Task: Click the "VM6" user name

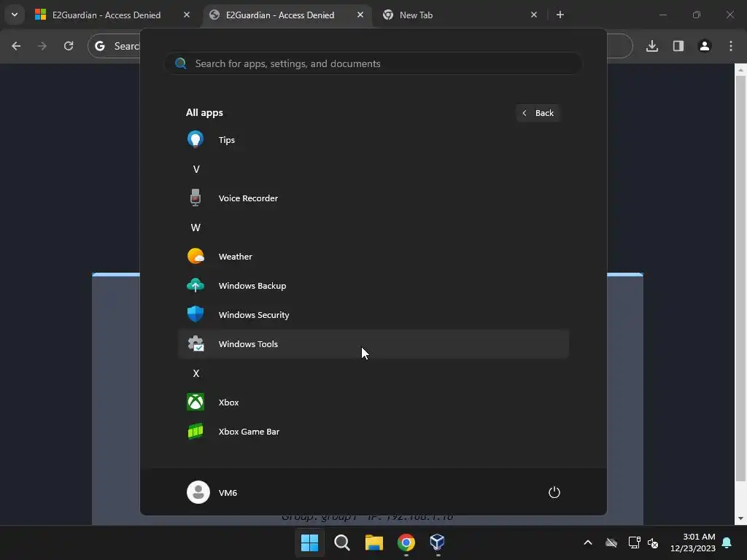Action: click(x=228, y=492)
